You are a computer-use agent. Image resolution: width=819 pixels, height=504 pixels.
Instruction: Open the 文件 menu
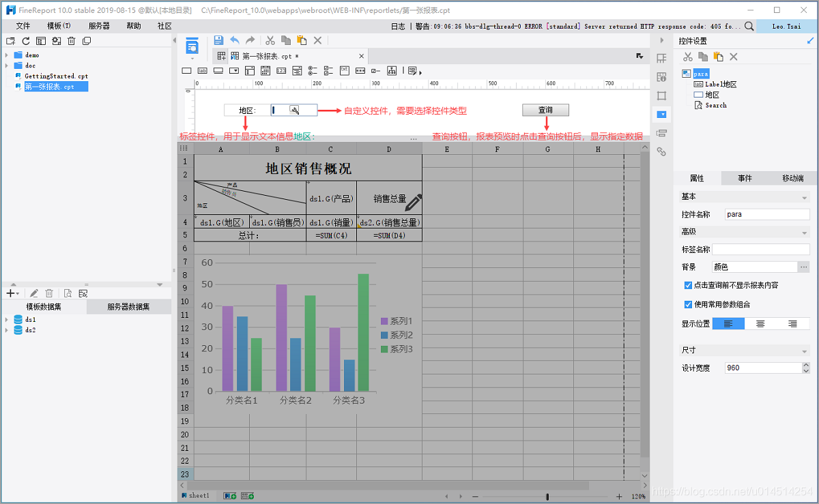(x=23, y=26)
